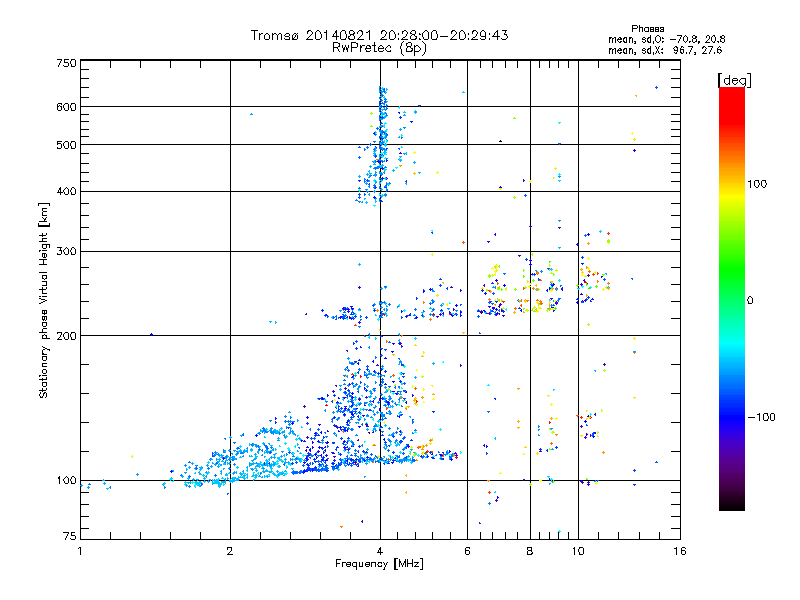Click the subtitle 'RwPretec (8p)'
The height and width of the screenshot is (600, 800).
379,48
